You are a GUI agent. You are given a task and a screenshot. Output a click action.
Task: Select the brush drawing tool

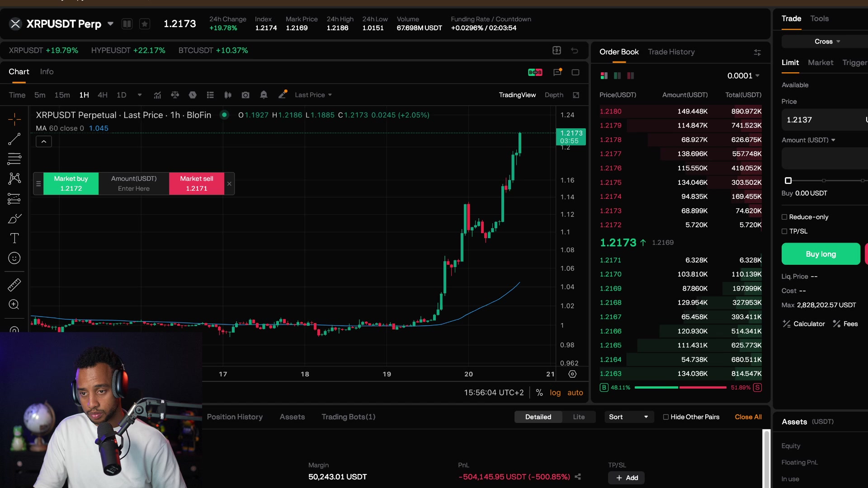pyautogui.click(x=14, y=219)
